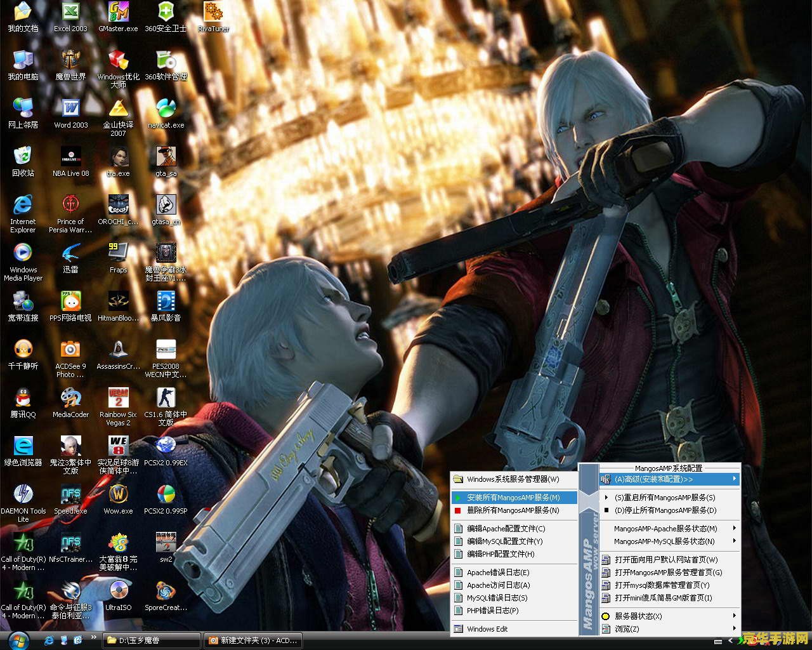
Task: Launch navicat.exe desktop icon
Action: pos(166,113)
